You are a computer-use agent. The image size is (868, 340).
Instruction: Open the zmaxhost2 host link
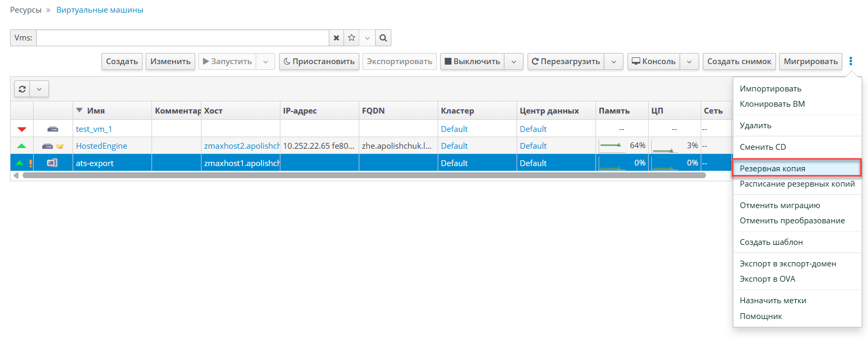(x=242, y=146)
